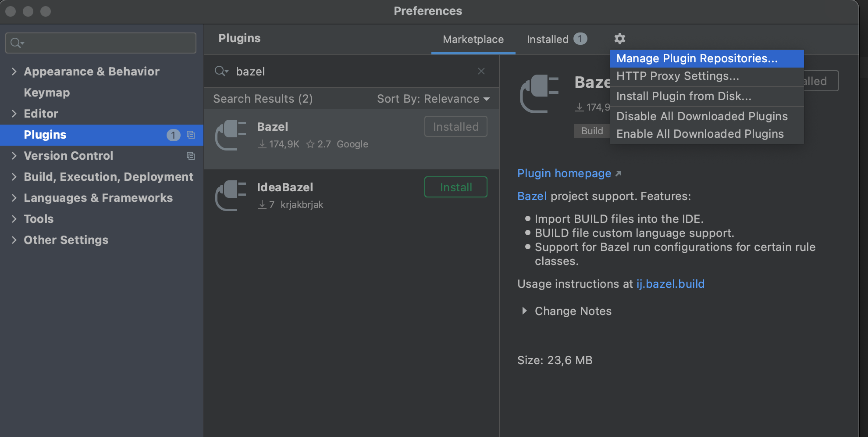Click the Bazel rating star icon
This screenshot has height=437, width=868.
coord(310,144)
